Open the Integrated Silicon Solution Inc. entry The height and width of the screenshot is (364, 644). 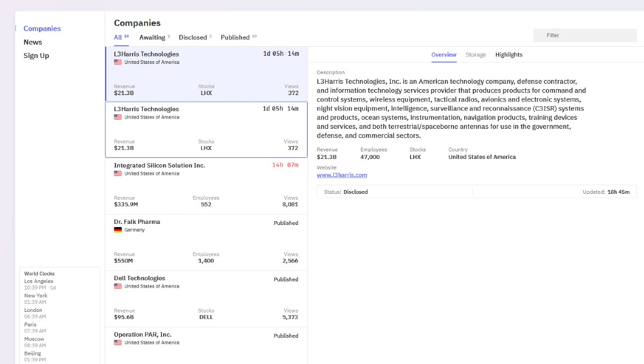coord(207,186)
